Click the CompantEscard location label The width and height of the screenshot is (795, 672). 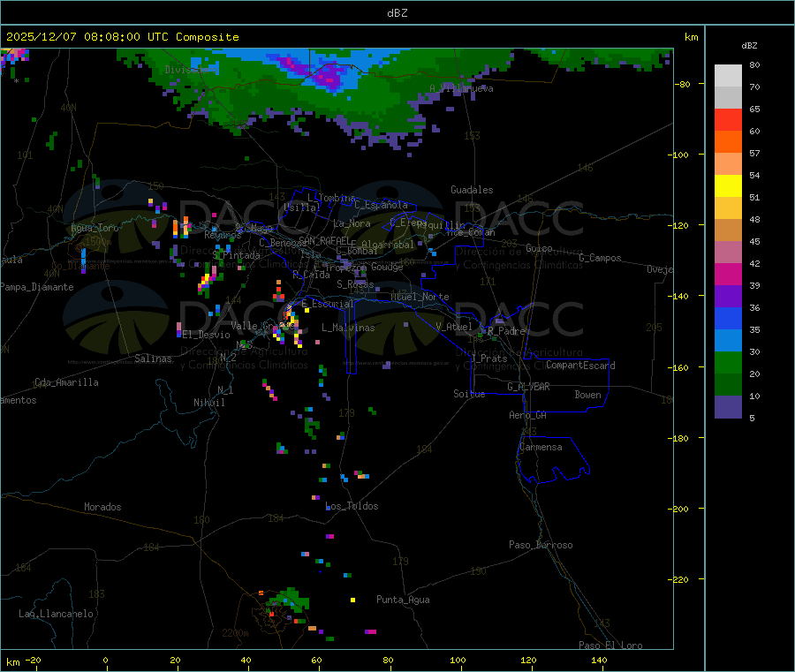(580, 366)
